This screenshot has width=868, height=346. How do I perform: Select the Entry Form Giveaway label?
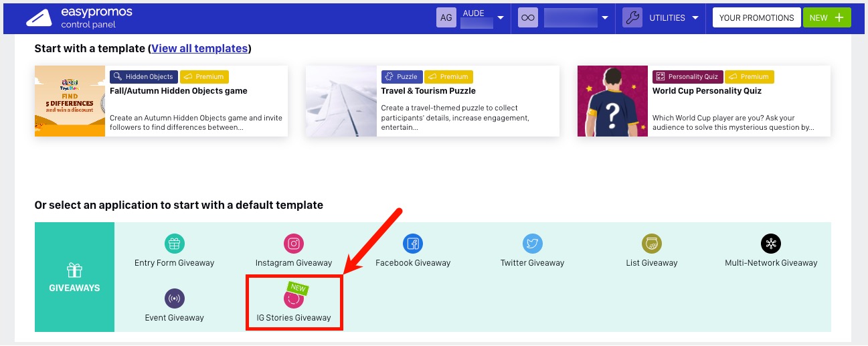coord(175,263)
